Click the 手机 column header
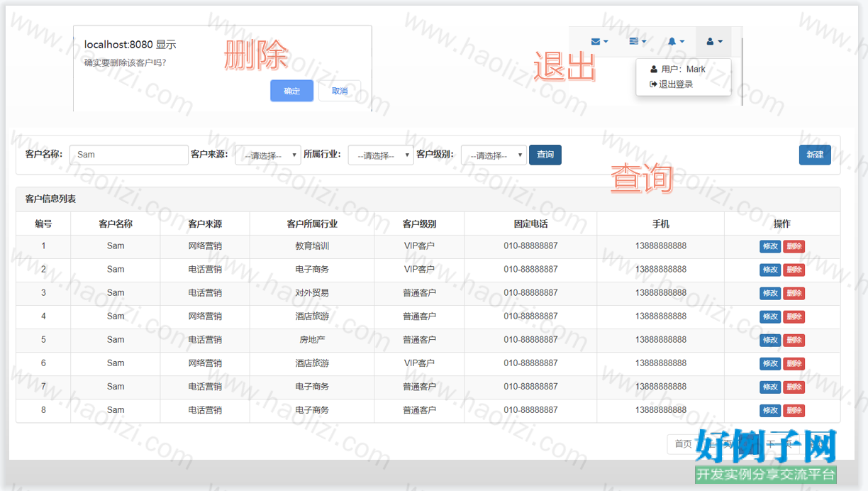Screen dimensions: 868x491 coord(660,224)
